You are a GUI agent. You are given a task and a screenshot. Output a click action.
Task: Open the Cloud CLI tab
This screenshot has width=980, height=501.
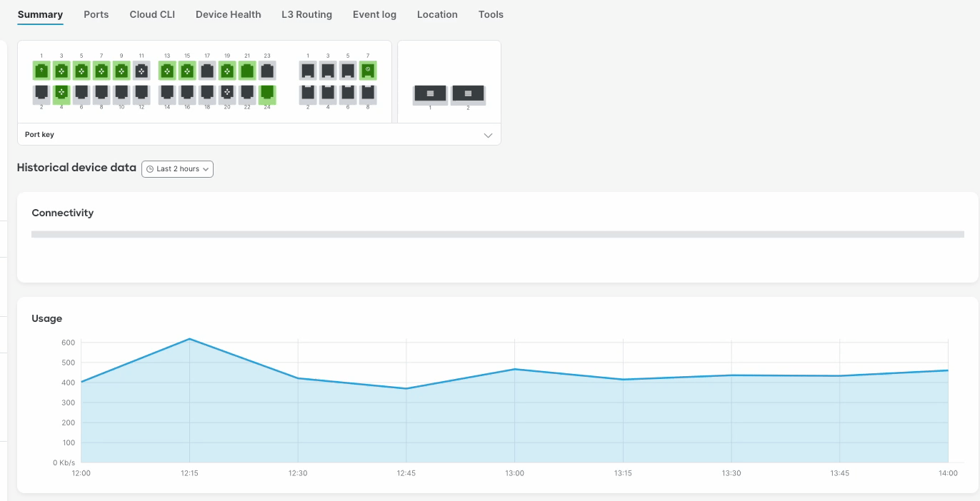[152, 14]
